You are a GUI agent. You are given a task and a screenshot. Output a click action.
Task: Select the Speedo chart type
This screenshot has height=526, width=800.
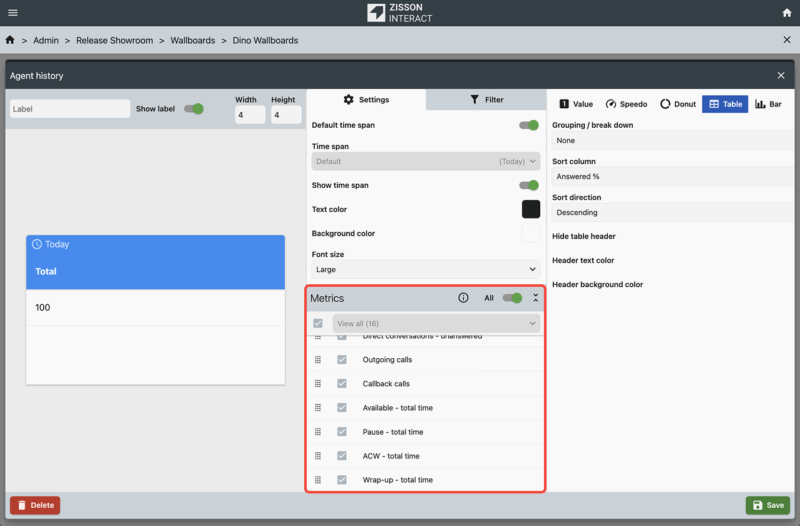tap(626, 104)
